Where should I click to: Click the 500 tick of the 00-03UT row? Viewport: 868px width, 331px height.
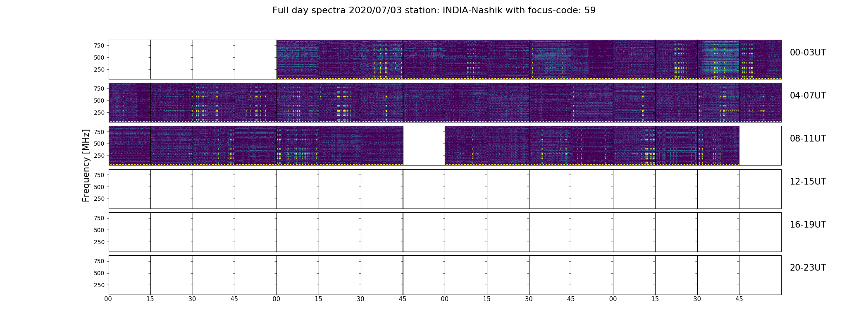point(99,58)
